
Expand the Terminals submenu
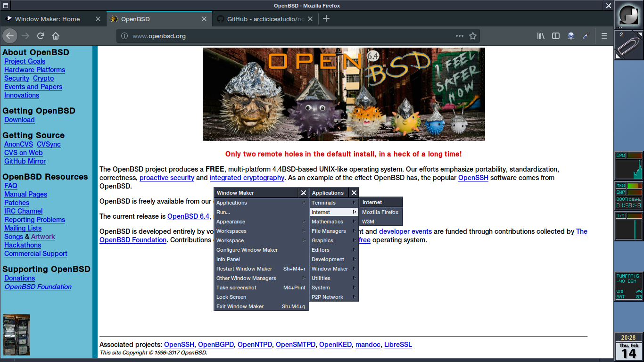click(334, 203)
